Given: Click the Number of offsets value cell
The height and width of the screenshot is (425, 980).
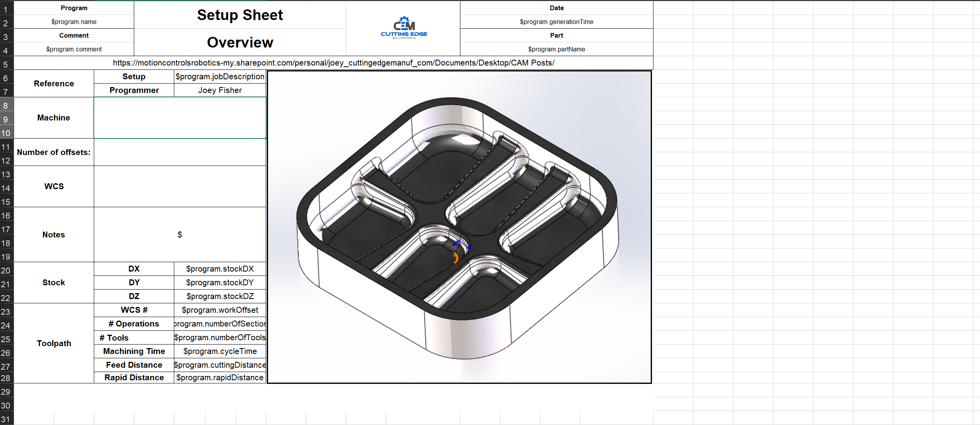Looking at the screenshot, I should (x=180, y=152).
